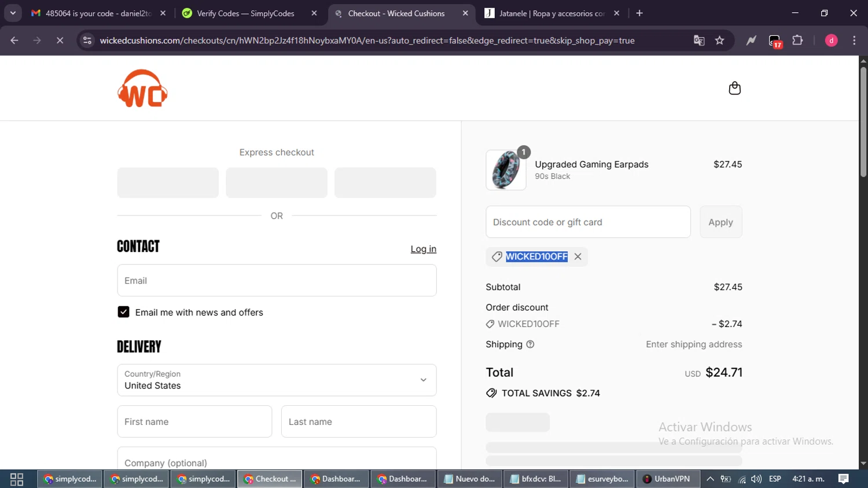
Task: Go back to previous page
Action: [x=14, y=41]
